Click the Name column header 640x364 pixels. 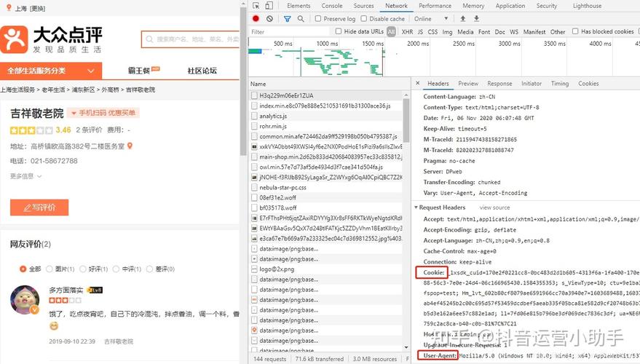pos(330,84)
